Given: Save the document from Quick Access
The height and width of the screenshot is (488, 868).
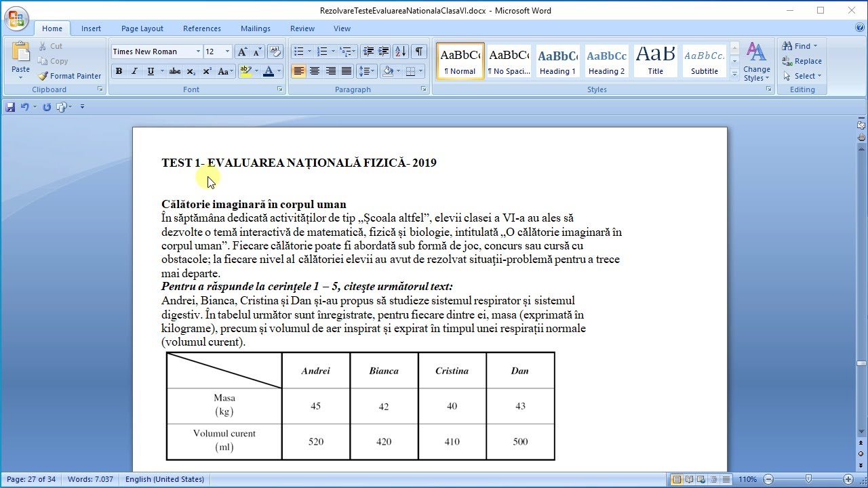Looking at the screenshot, I should tap(10, 106).
